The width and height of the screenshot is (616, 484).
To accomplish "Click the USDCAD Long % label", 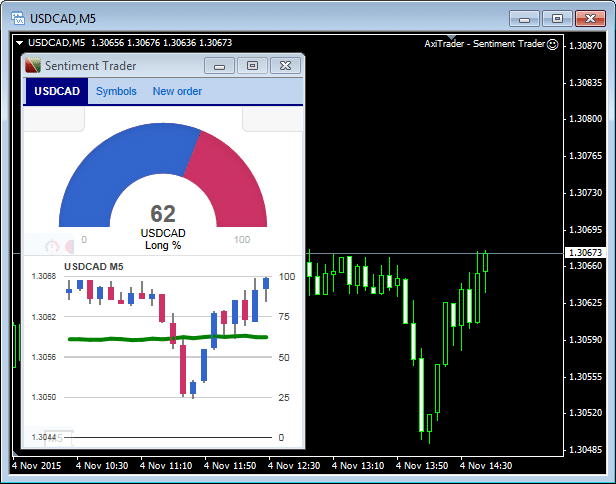I will click(x=163, y=239).
